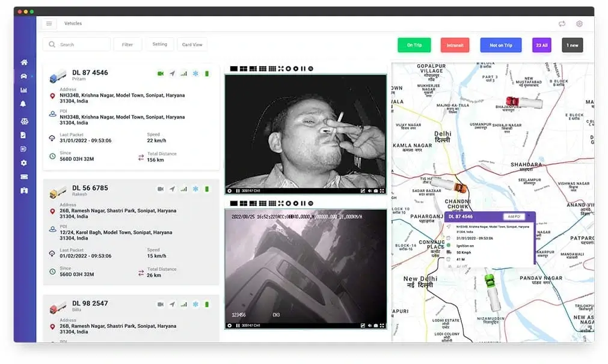This screenshot has width=608, height=364.
Task: Open the Filter button
Action: point(127,44)
